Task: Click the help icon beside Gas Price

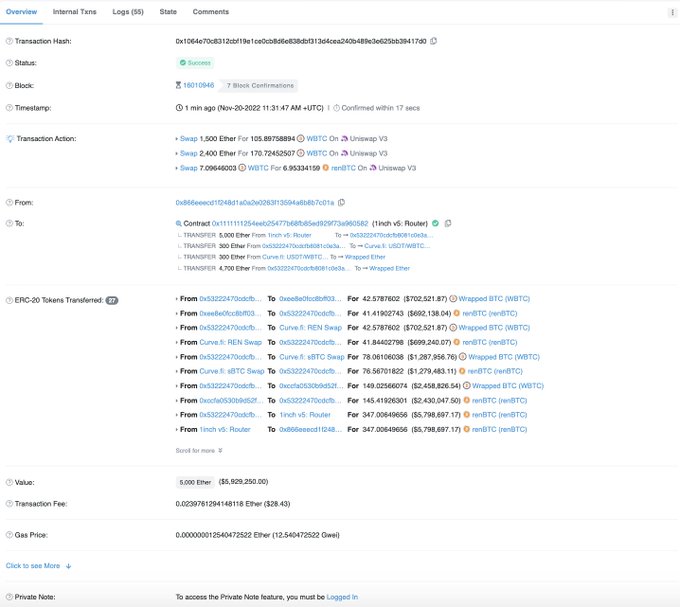Action: point(9,535)
